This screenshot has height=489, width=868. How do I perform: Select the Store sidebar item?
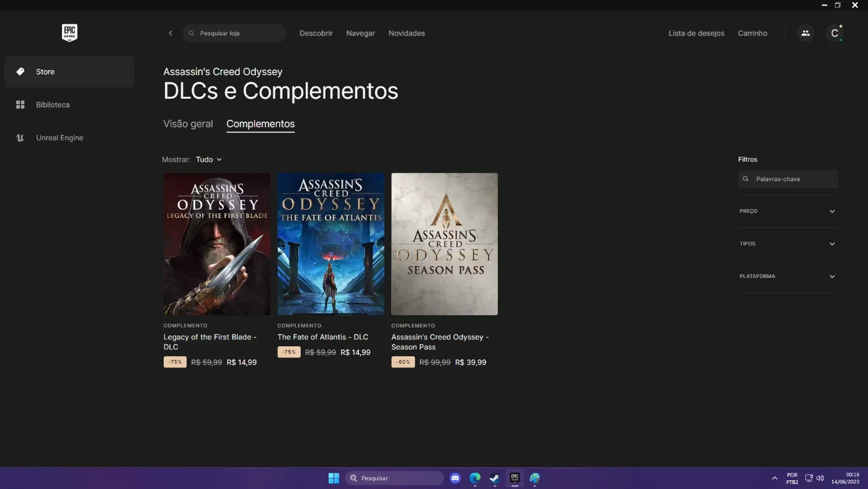tap(69, 72)
